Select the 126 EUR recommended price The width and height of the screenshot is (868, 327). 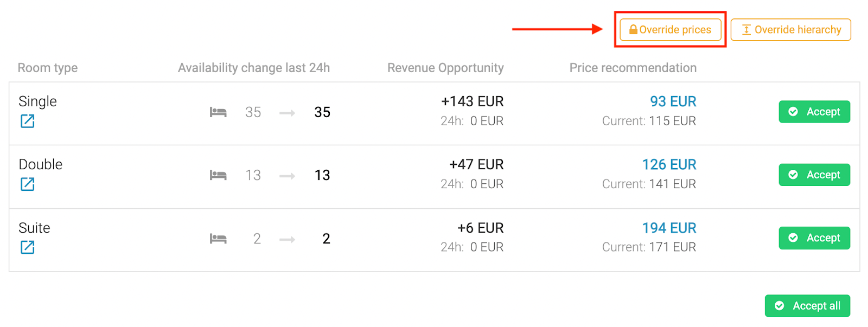[669, 164]
